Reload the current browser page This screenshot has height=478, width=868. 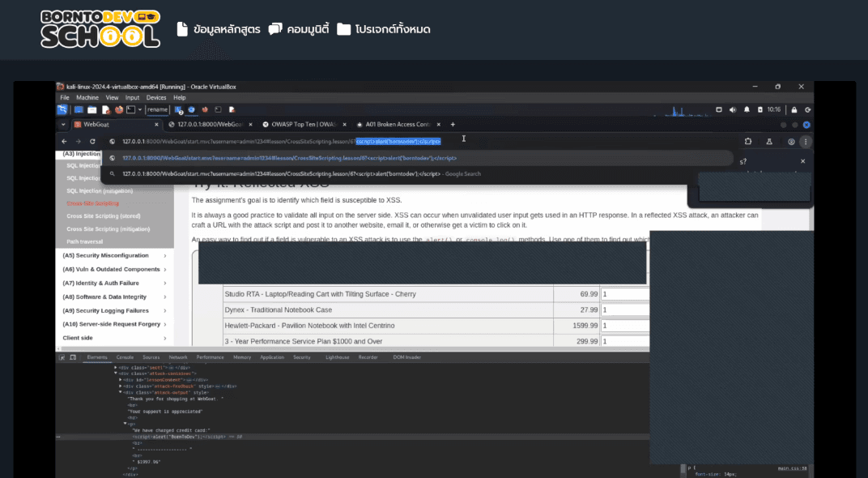(92, 141)
